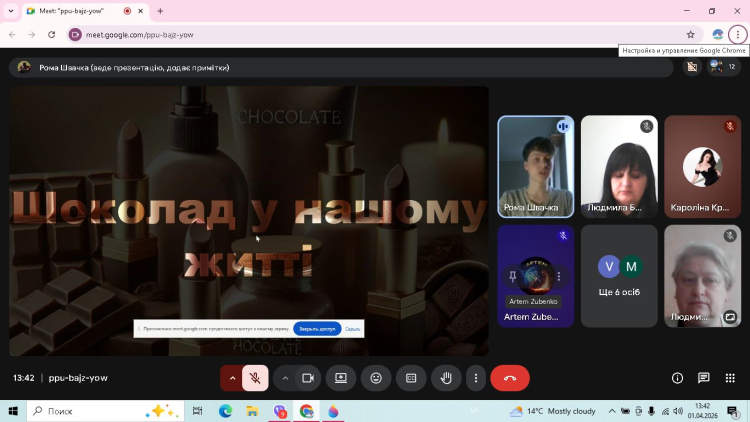Screen dimensions: 750x422
Task: Unmute the microphone in Meet toolbar
Action: tap(255, 378)
